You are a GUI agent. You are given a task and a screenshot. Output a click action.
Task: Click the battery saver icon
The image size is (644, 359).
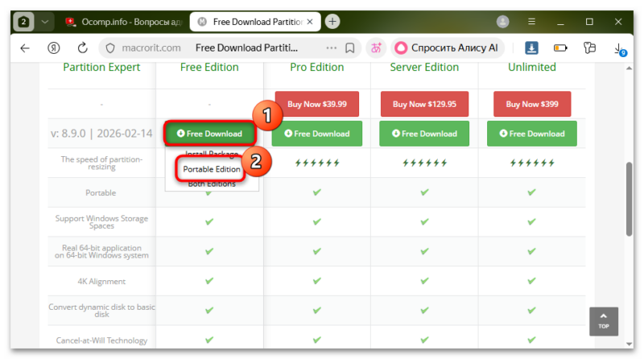[560, 48]
